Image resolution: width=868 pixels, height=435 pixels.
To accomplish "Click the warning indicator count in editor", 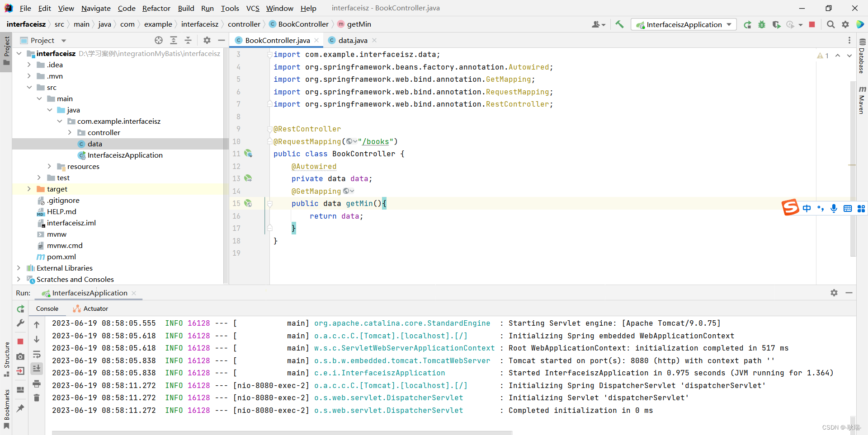I will [823, 56].
